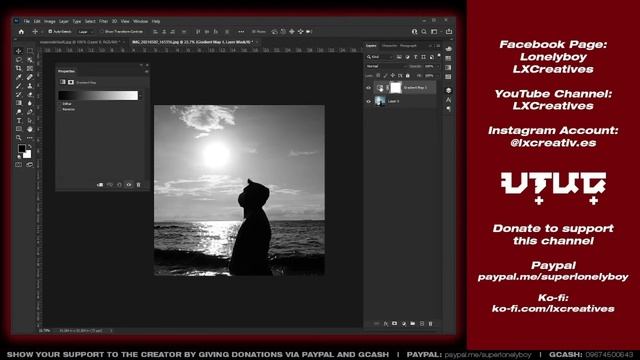
Task: Select the Brush tool
Action: pyautogui.click(x=19, y=86)
